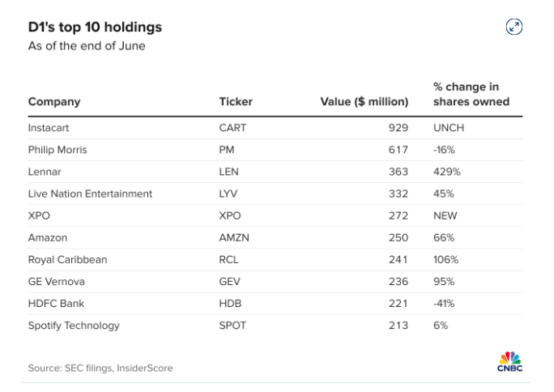Click the % change in shares owned header
Viewport: 554px width, 392px height.
pos(471,94)
